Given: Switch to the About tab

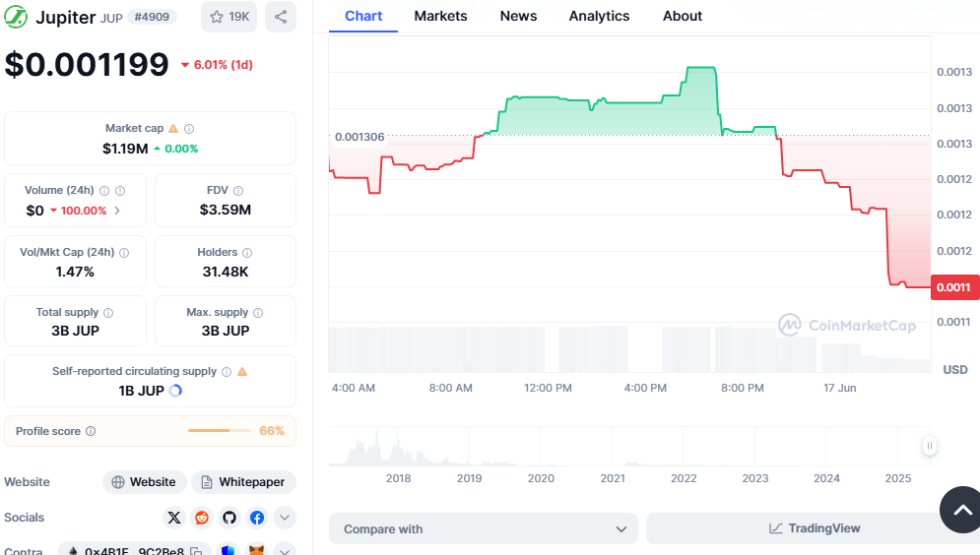Looking at the screenshot, I should [683, 16].
